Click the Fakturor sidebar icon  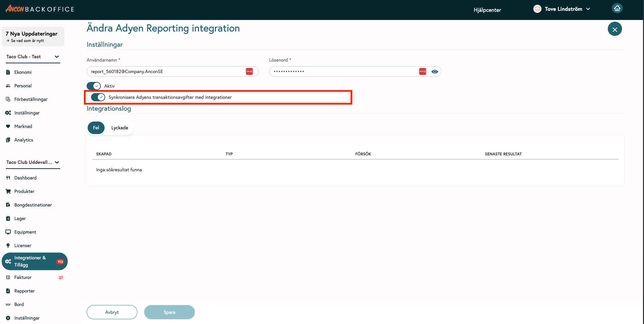tap(8, 277)
